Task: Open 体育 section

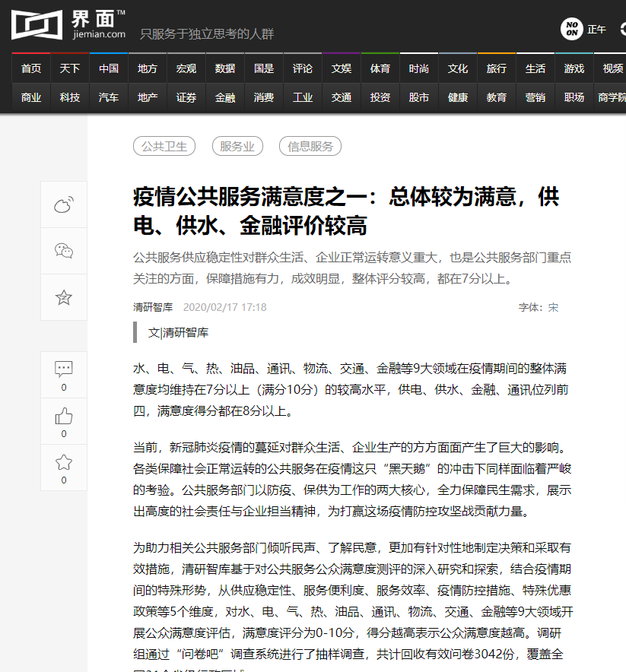Action: pos(380,68)
